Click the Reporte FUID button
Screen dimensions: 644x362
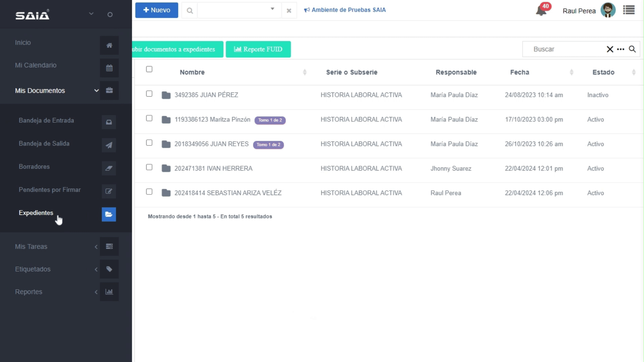258,49
